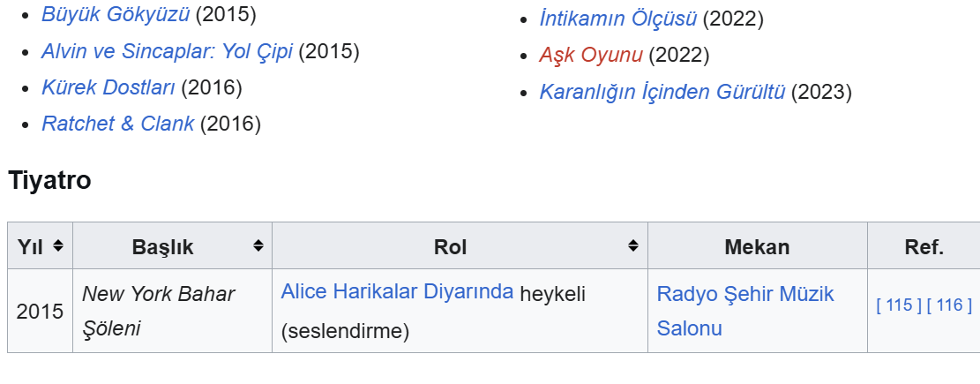Open the Büyük Gökyüzü film link

pos(116,15)
